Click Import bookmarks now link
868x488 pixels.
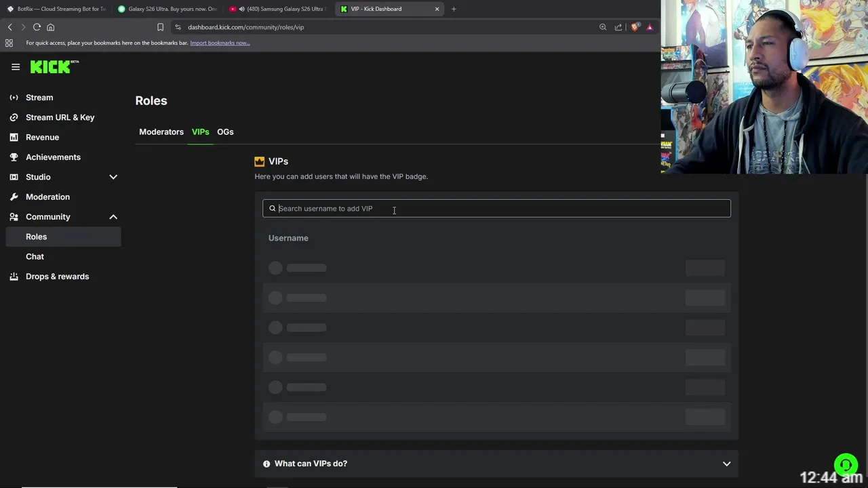[220, 43]
